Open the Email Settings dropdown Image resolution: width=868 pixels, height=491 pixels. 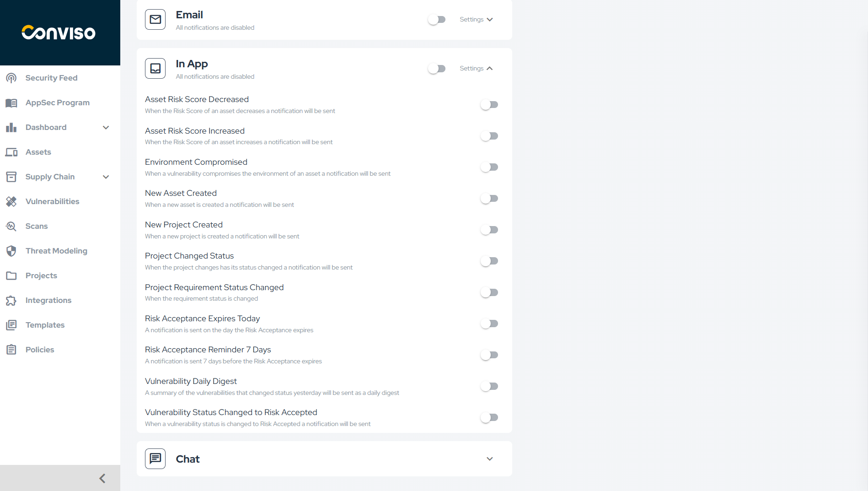(476, 20)
